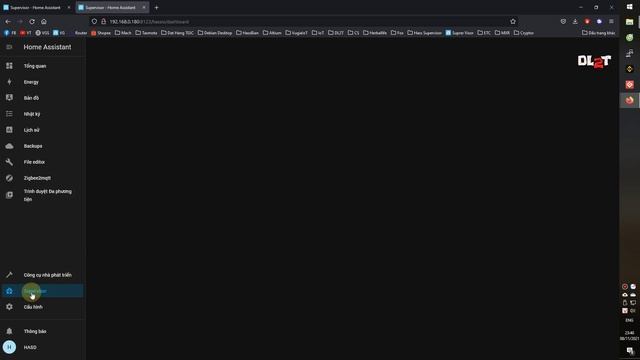Close the second Supervisor browser tab
This screenshot has width=640, height=360.
[144, 7]
